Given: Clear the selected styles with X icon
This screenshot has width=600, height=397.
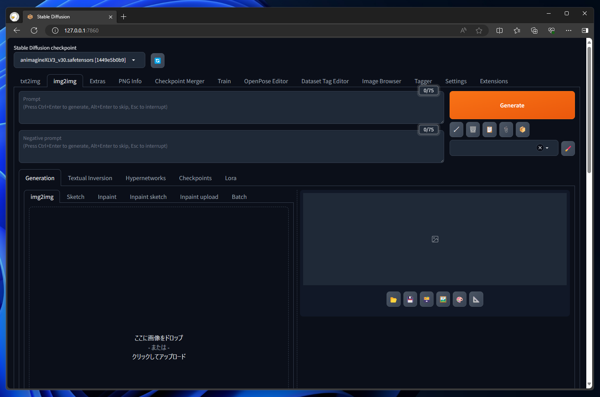Looking at the screenshot, I should 540,148.
